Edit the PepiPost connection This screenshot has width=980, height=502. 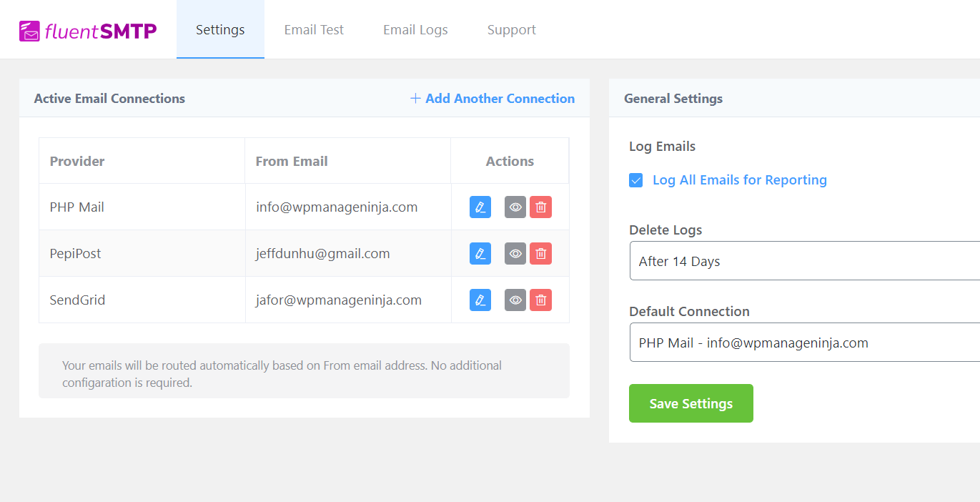[x=480, y=254]
